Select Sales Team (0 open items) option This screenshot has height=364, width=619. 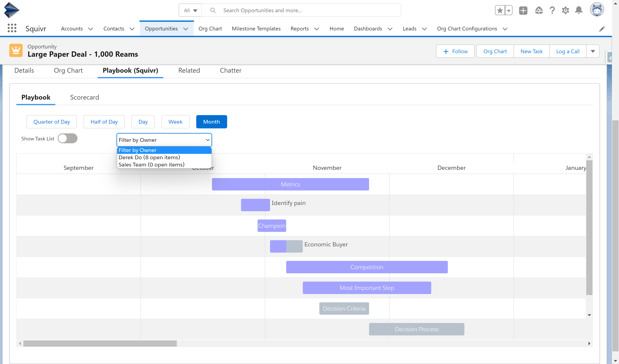pos(164,165)
